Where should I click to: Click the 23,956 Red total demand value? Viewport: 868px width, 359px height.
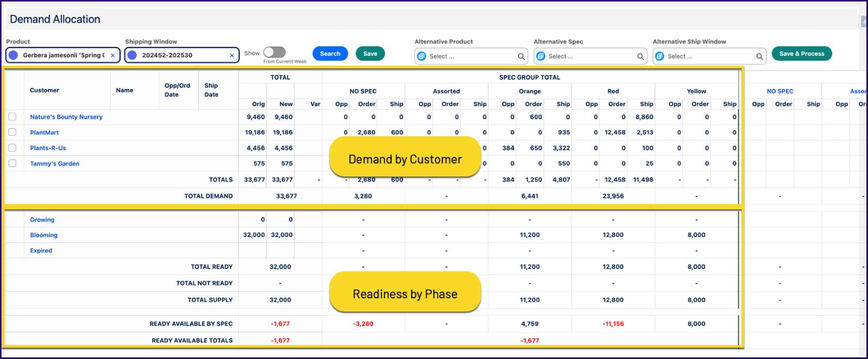(613, 196)
